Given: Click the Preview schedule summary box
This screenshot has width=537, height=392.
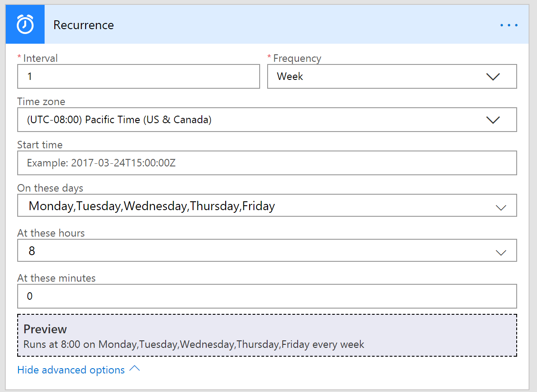Looking at the screenshot, I should (x=267, y=335).
